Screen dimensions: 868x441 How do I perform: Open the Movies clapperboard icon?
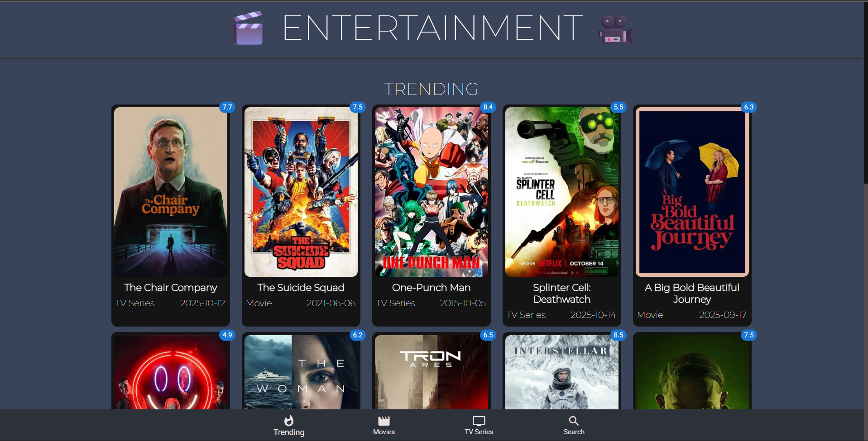[384, 421]
